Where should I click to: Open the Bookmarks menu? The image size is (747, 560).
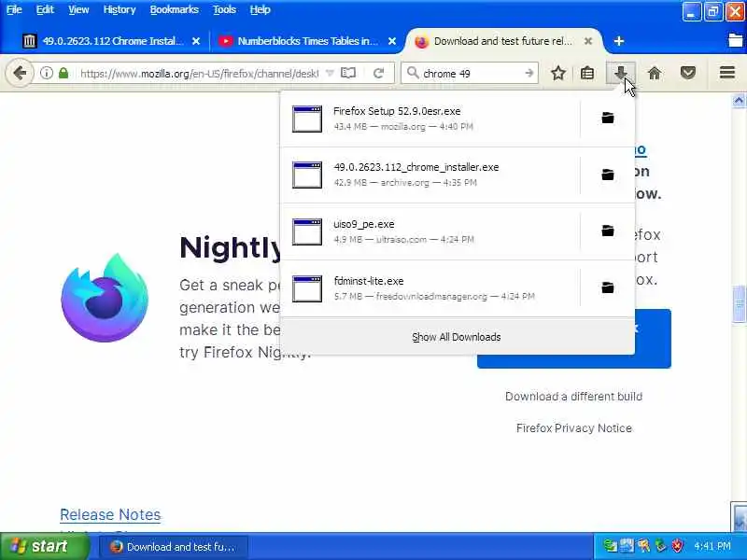coord(174,9)
